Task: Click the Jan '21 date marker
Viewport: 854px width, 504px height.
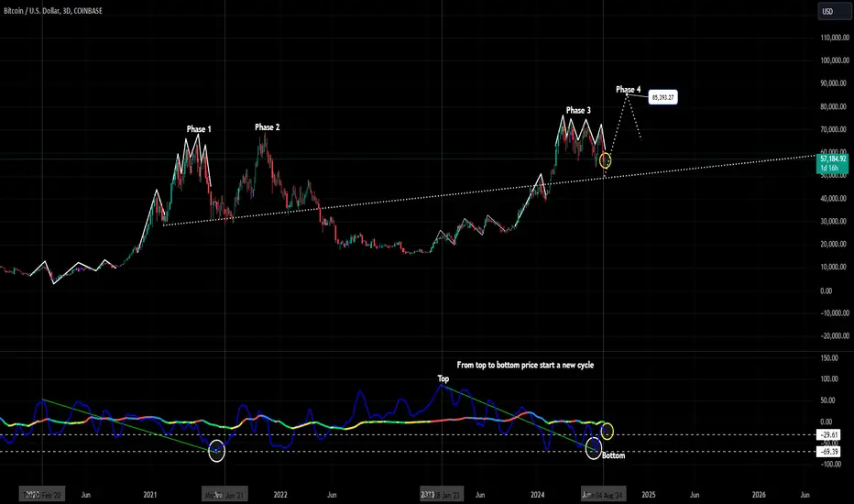Action: click(x=224, y=495)
